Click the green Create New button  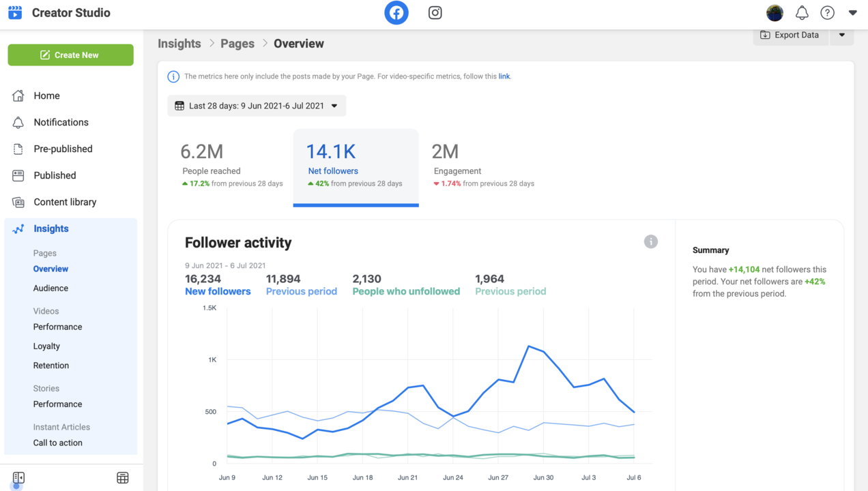[x=70, y=55]
